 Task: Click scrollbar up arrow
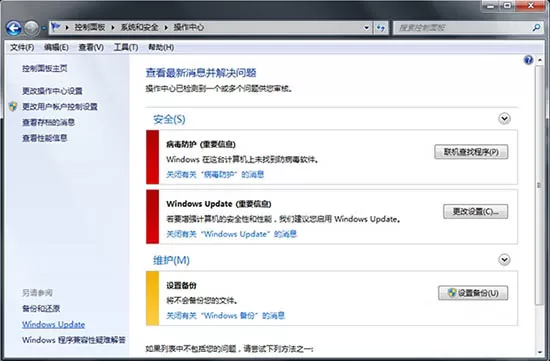pyautogui.click(x=539, y=60)
